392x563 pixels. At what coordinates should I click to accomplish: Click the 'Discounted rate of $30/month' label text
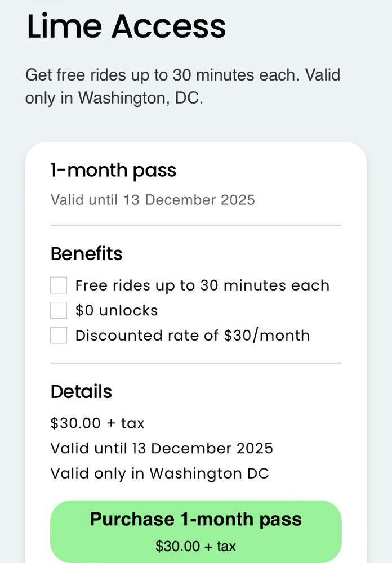pos(193,336)
